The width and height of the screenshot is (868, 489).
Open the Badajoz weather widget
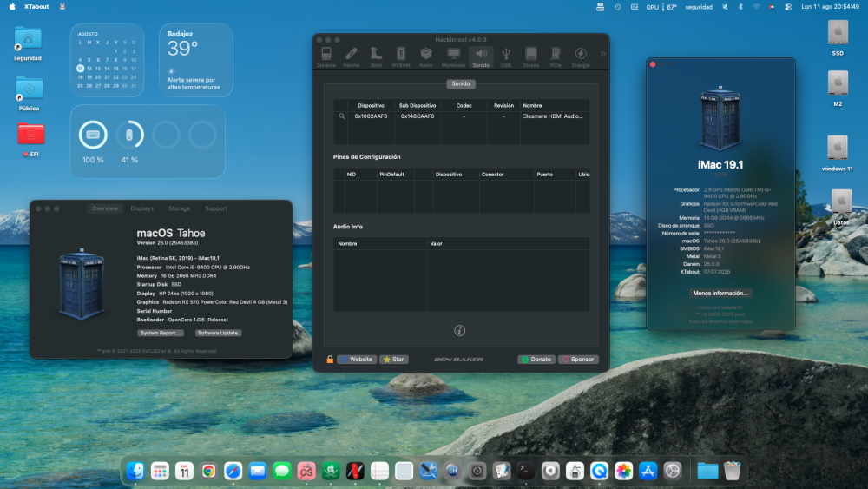tap(196, 60)
